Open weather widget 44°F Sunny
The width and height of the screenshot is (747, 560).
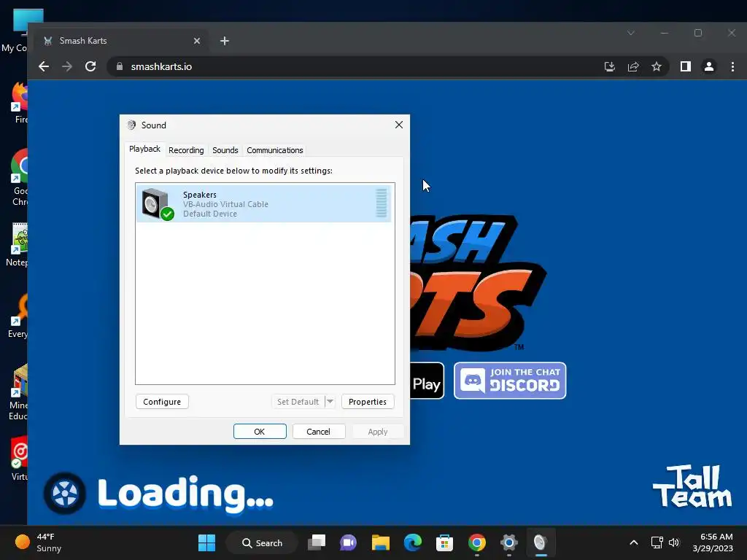[38, 542]
